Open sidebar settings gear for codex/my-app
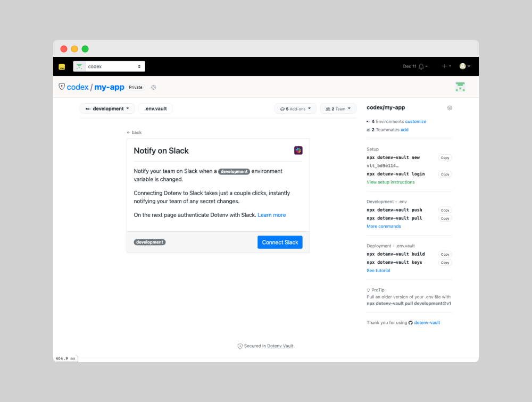This screenshot has width=532, height=402. point(450,108)
